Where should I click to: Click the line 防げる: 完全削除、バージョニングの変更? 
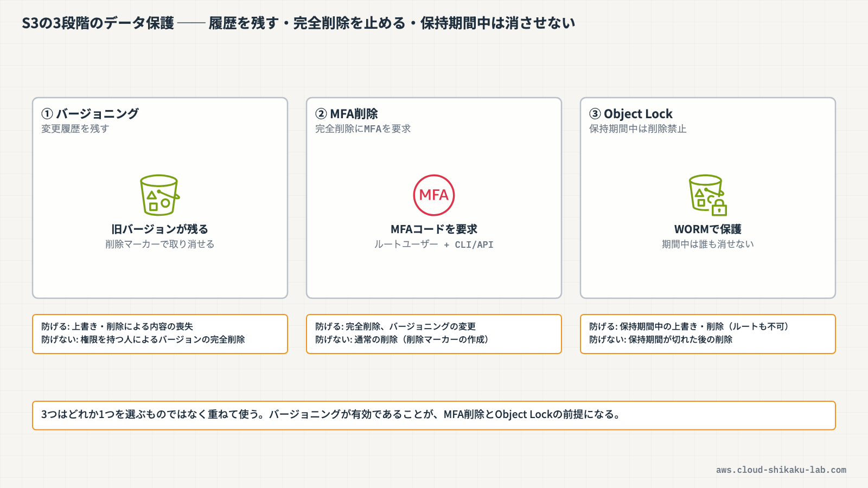395,326
